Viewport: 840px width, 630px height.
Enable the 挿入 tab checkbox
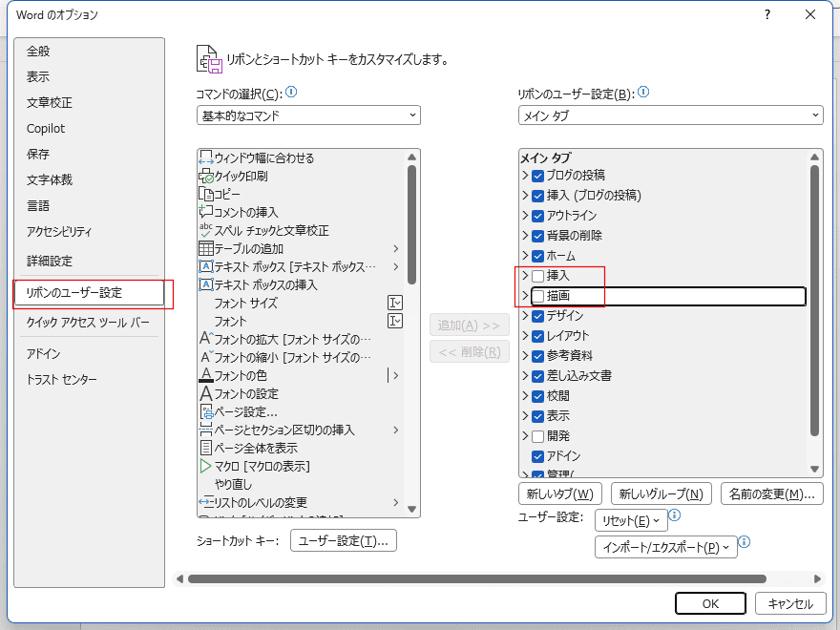click(538, 276)
